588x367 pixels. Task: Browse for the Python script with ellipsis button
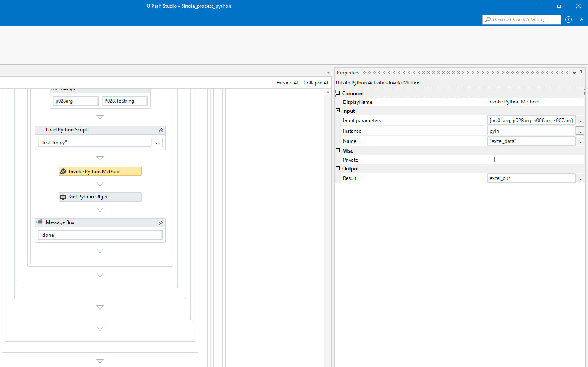(x=158, y=142)
